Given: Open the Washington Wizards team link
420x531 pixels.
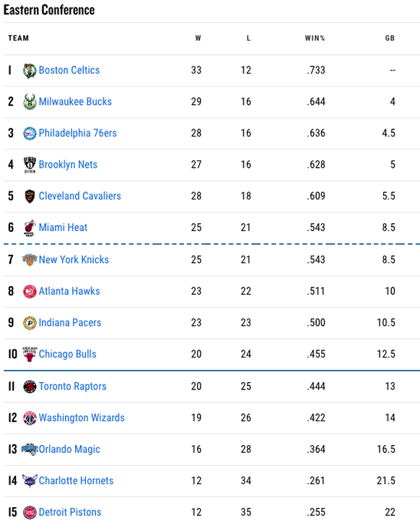Looking at the screenshot, I should tap(82, 418).
